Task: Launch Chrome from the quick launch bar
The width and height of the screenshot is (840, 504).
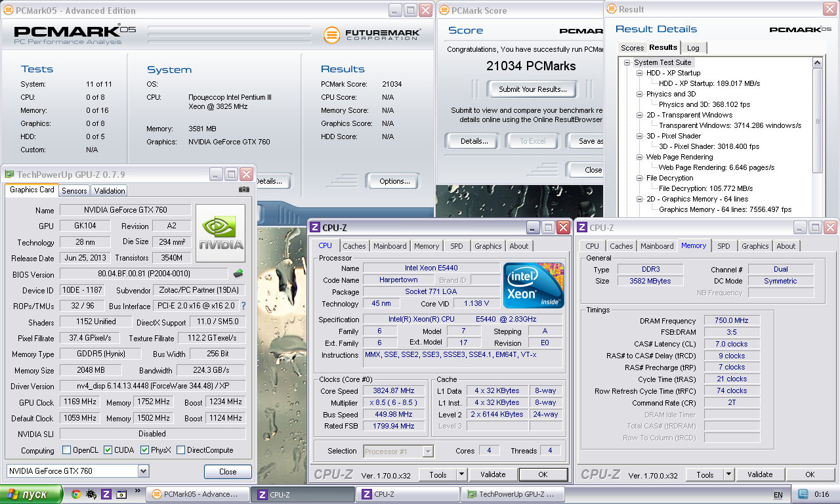Action: [76, 494]
